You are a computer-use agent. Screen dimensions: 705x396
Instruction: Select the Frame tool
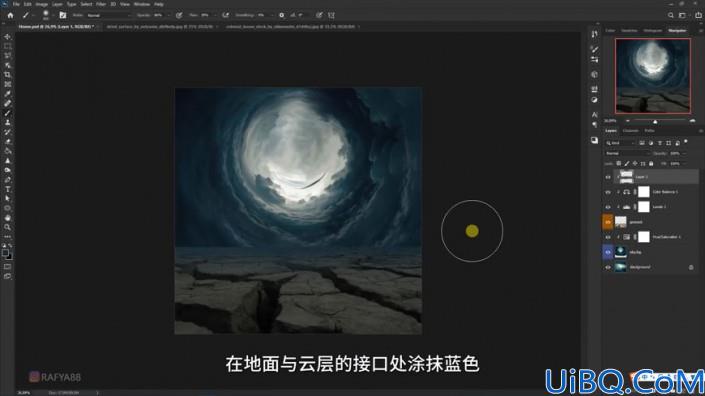coord(8,84)
